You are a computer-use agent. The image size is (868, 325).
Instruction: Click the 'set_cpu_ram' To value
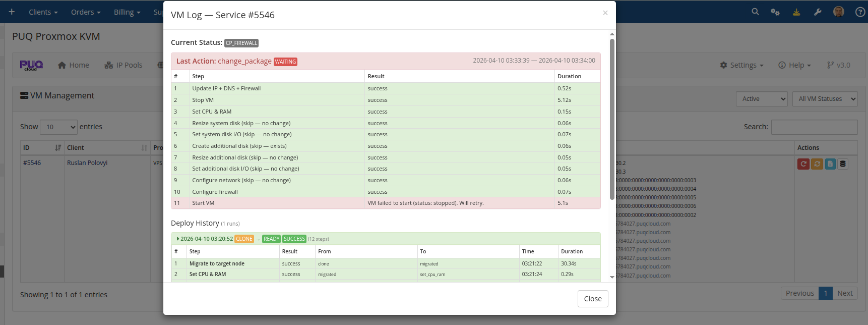432,275
